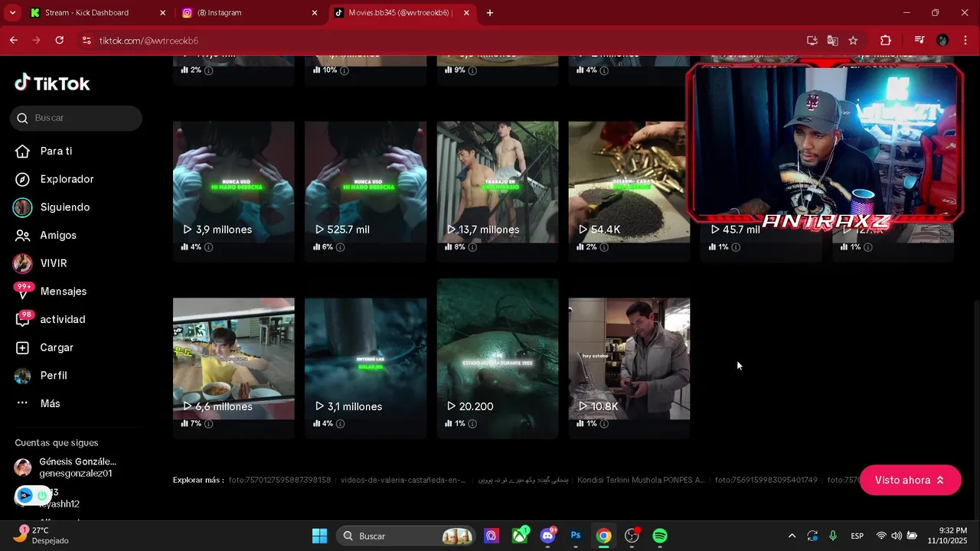
Task: Click the Visto ahora button
Action: coord(910,480)
